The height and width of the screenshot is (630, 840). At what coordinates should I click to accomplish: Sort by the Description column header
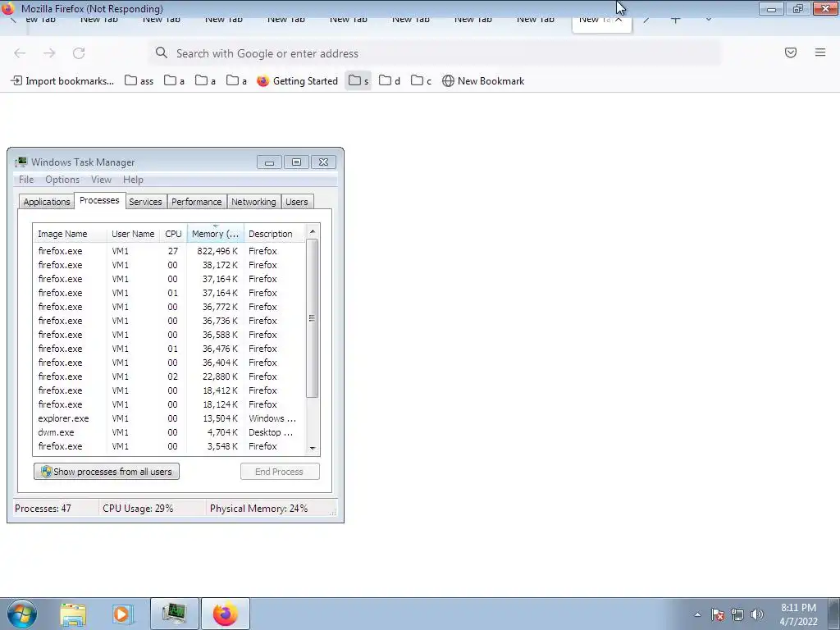point(274,234)
